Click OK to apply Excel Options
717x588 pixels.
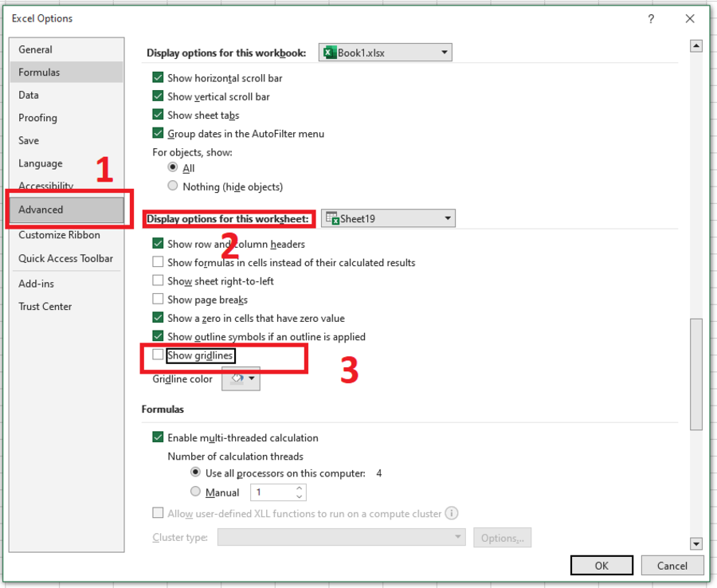pyautogui.click(x=601, y=566)
